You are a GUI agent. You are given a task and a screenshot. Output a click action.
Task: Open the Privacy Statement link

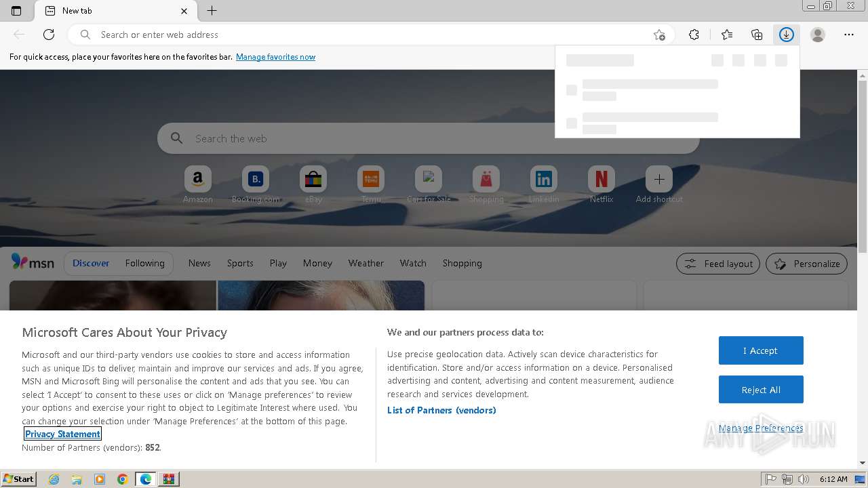[62, 434]
